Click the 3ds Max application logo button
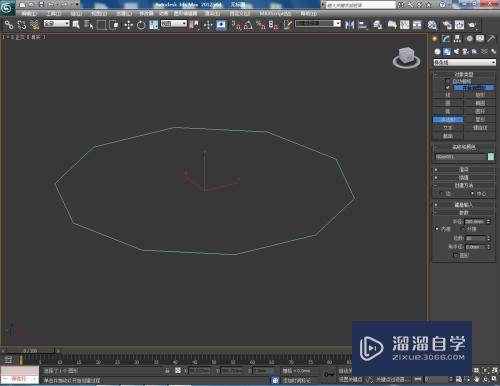Viewport: 500px width, 386px height. (7, 7)
